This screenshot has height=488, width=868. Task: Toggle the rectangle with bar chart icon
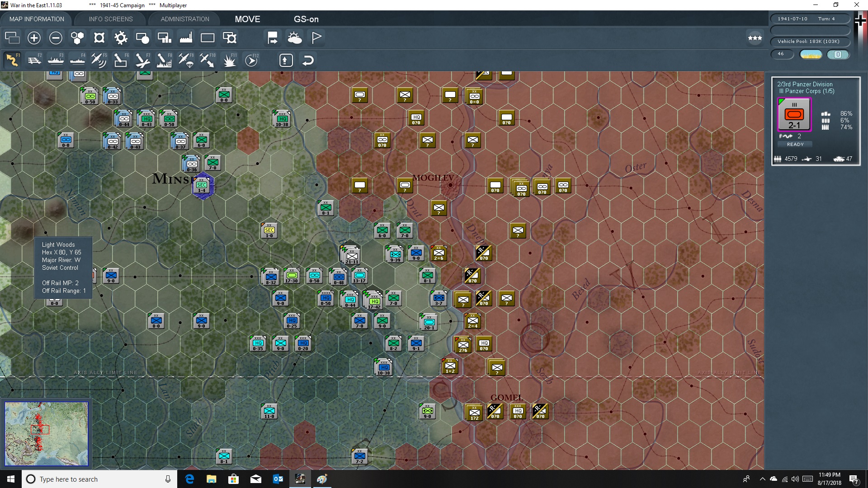164,38
